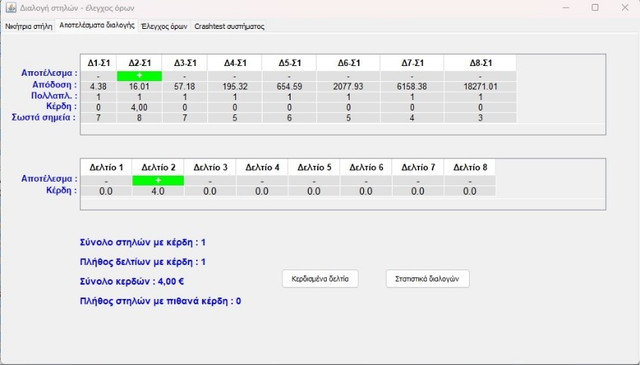Click the correct points cell showing 8
640x365 pixels.
click(139, 118)
